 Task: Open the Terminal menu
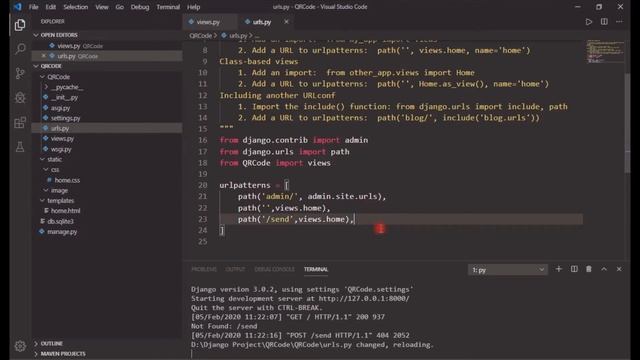(168, 7)
